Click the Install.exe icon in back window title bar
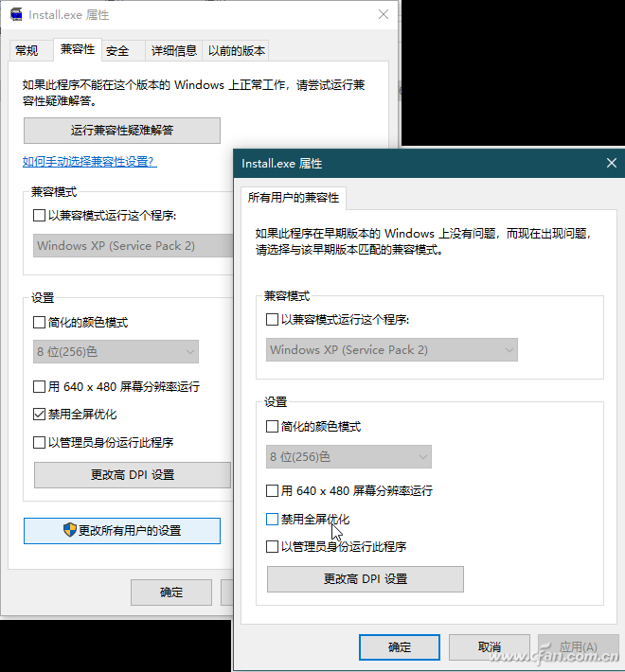625x672 pixels. [16, 14]
